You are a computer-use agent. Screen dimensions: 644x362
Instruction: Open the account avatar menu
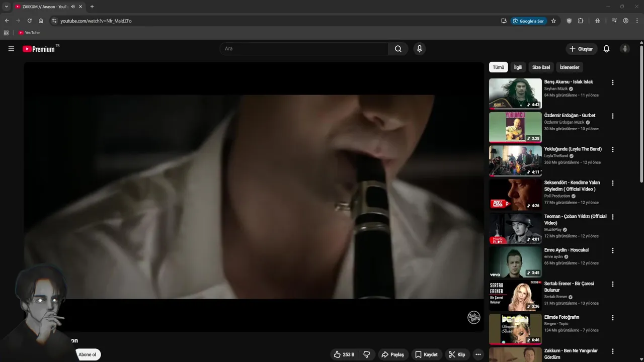pos(625,49)
